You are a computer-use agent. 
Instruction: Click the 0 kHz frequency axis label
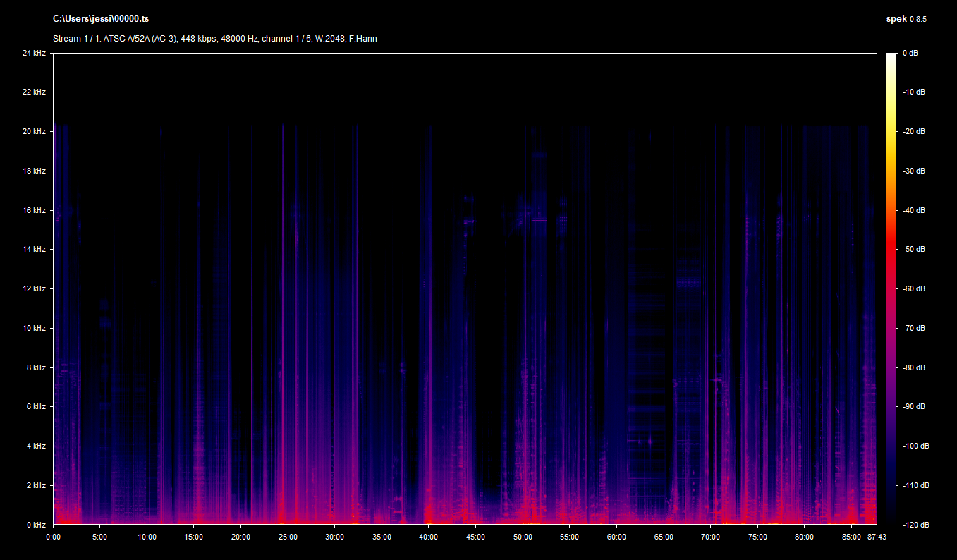(36, 525)
